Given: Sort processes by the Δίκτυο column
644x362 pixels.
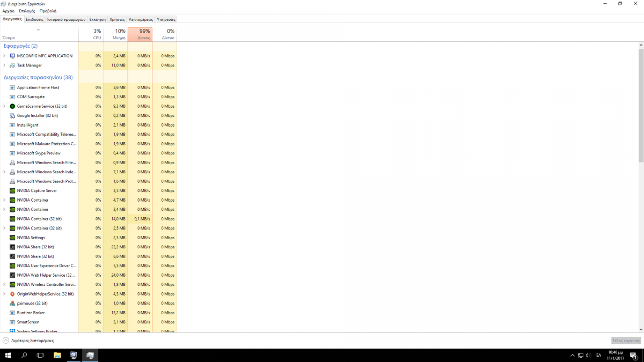Looking at the screenshot, I should coord(165,34).
